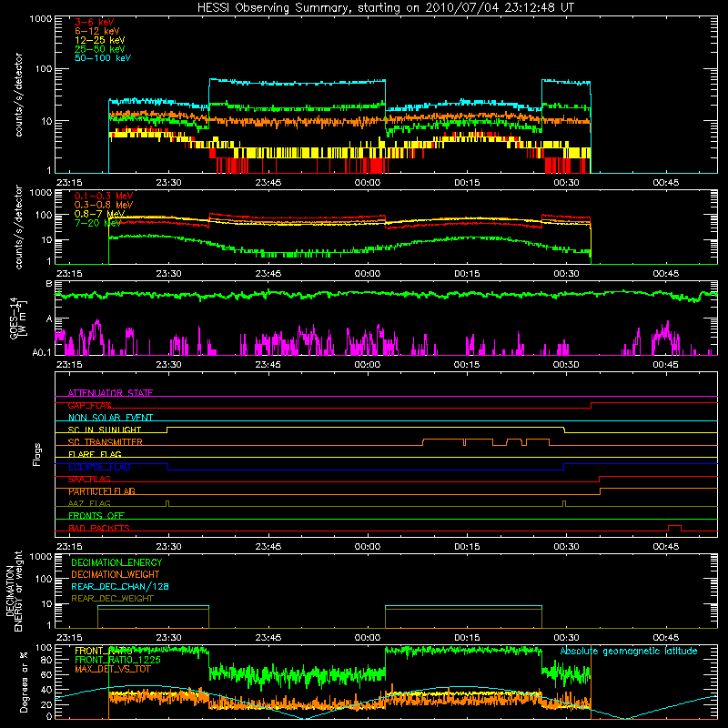The height and width of the screenshot is (728, 728).
Task: Select the 3-6 keV legend label
Action: pos(94,22)
